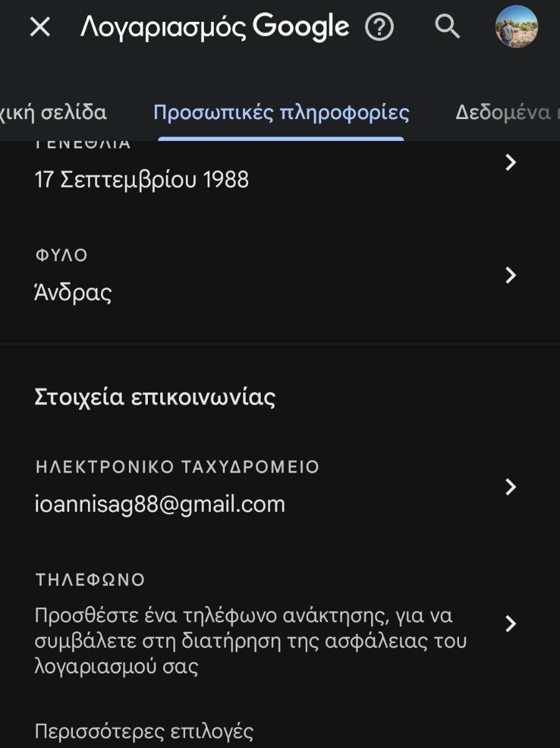560x748 pixels.
Task: Open the help question mark icon
Action: (x=379, y=27)
